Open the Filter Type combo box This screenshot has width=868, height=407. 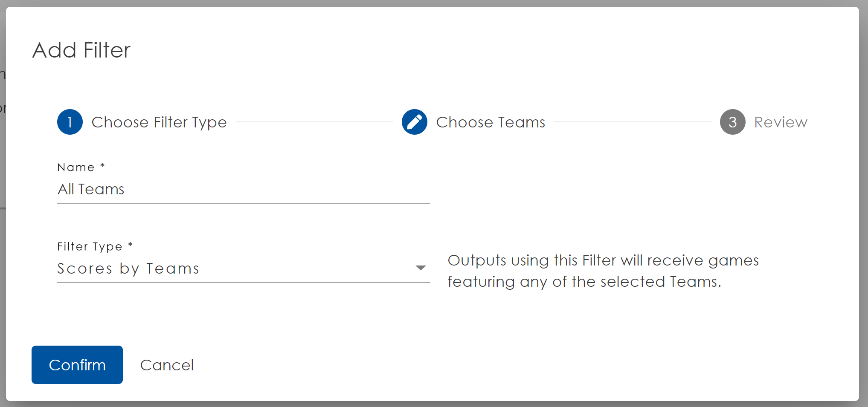pos(243,268)
